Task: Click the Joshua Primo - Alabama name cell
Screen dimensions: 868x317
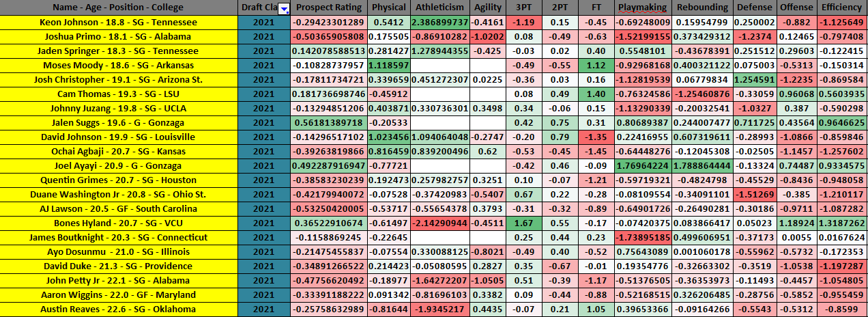Action: (x=120, y=37)
